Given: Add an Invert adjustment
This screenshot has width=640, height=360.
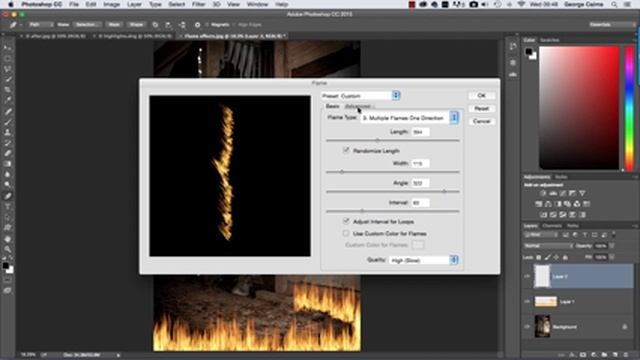Looking at the screenshot, I should [x=543, y=214].
